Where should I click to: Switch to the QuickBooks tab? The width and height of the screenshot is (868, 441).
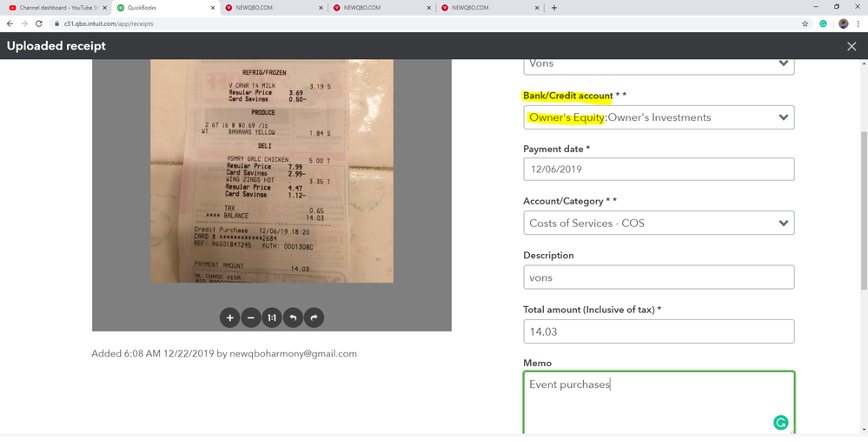[x=165, y=8]
